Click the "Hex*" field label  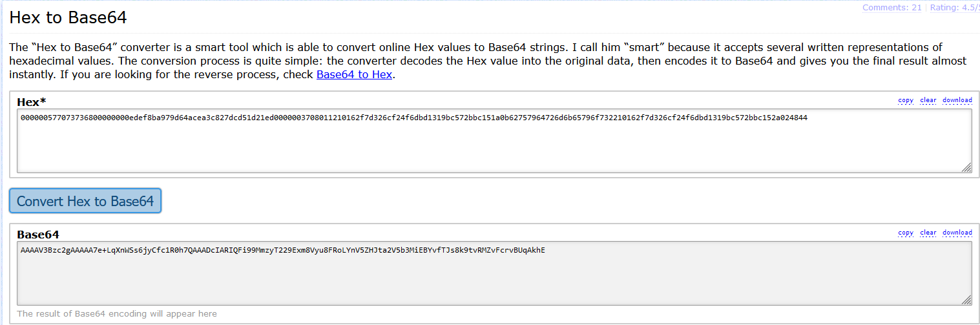click(x=32, y=102)
